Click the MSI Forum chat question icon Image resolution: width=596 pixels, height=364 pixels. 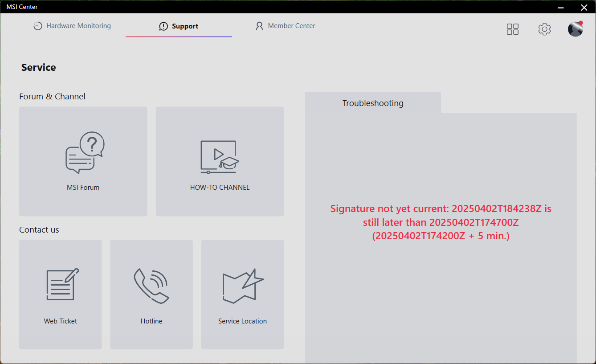85,152
